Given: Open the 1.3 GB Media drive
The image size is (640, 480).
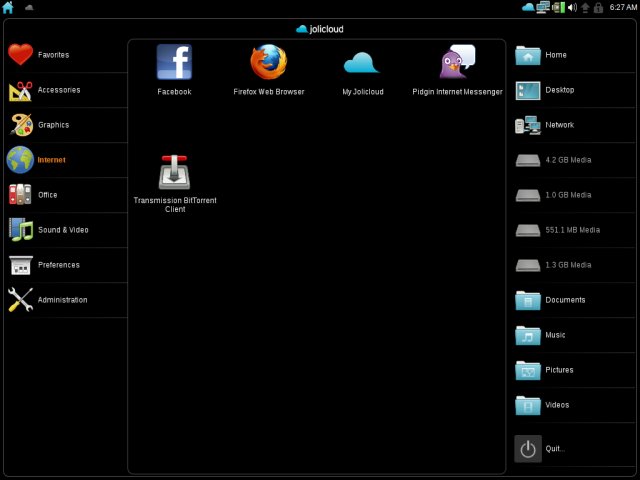Looking at the screenshot, I should pos(574,265).
